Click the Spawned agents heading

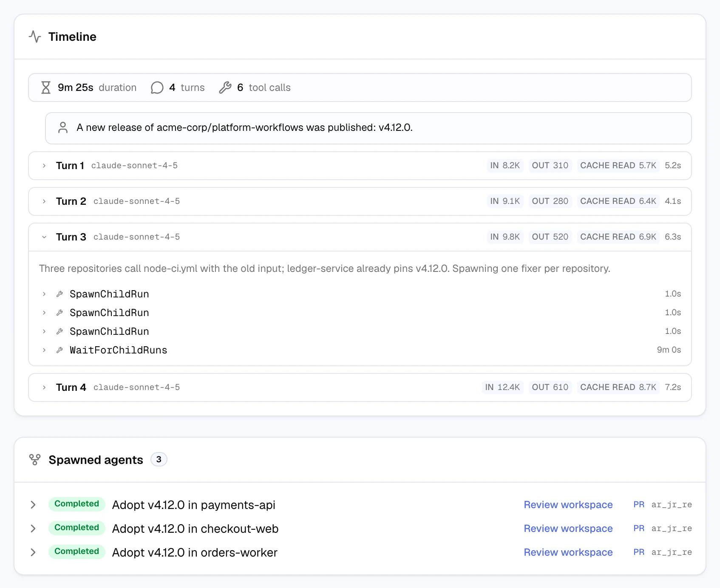pos(96,460)
